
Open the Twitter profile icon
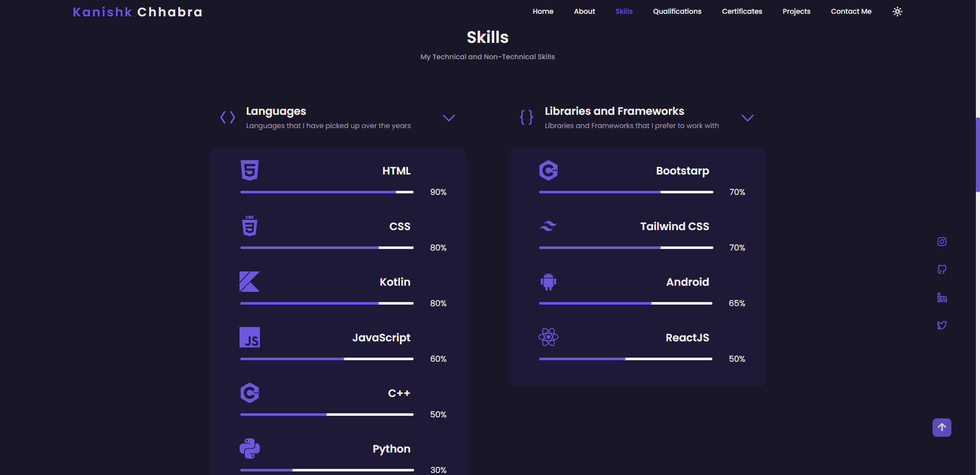tap(942, 325)
